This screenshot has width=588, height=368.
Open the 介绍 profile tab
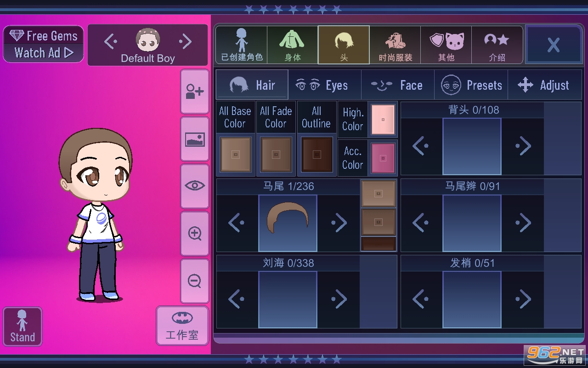497,45
